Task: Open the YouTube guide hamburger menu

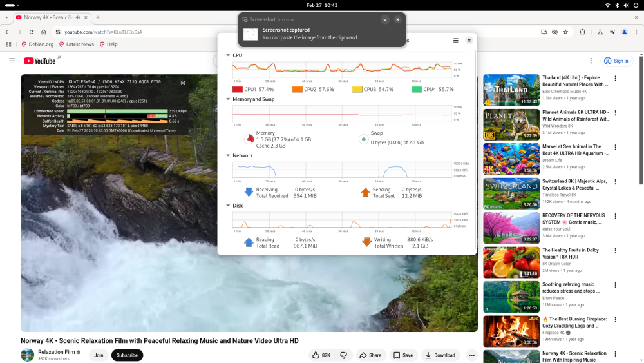Action: [12, 61]
